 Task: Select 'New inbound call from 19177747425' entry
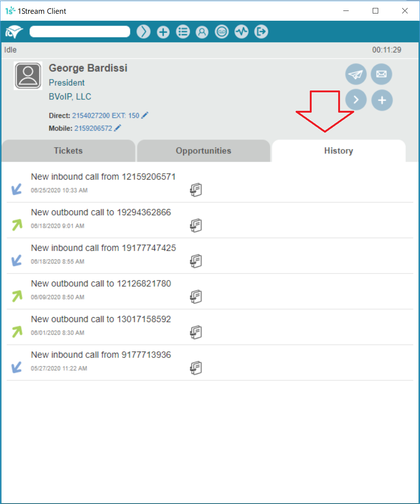pos(104,248)
